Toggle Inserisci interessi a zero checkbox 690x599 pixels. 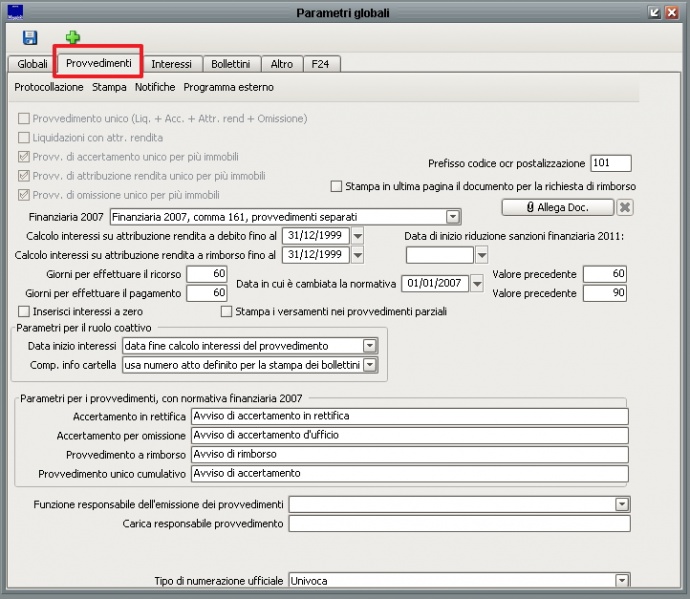click(x=24, y=311)
